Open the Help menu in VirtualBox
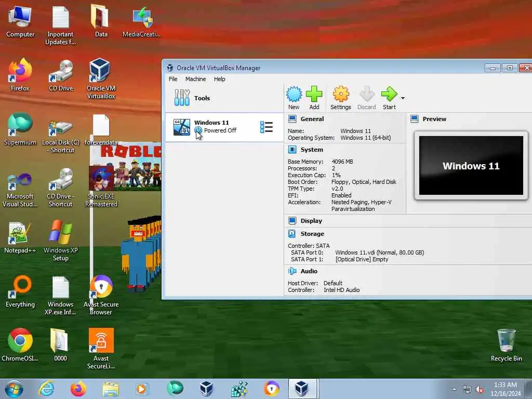The height and width of the screenshot is (399, 532). (x=220, y=79)
